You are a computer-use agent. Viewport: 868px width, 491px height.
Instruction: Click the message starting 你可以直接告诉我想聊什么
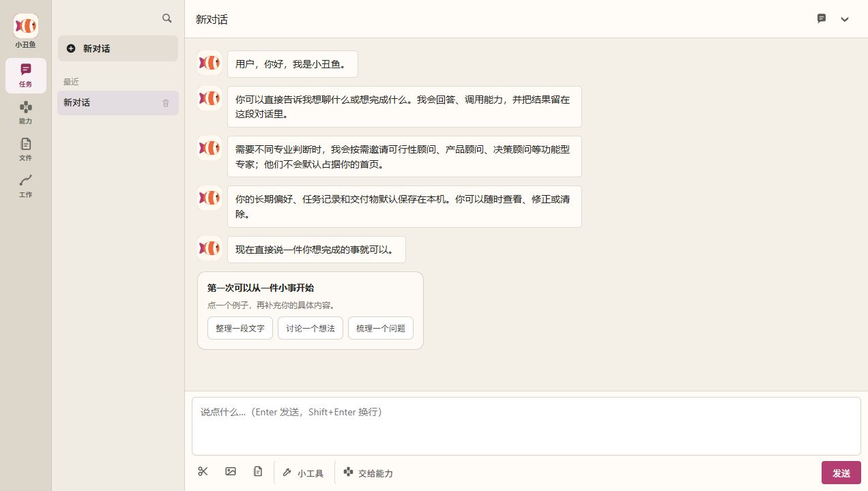click(405, 106)
